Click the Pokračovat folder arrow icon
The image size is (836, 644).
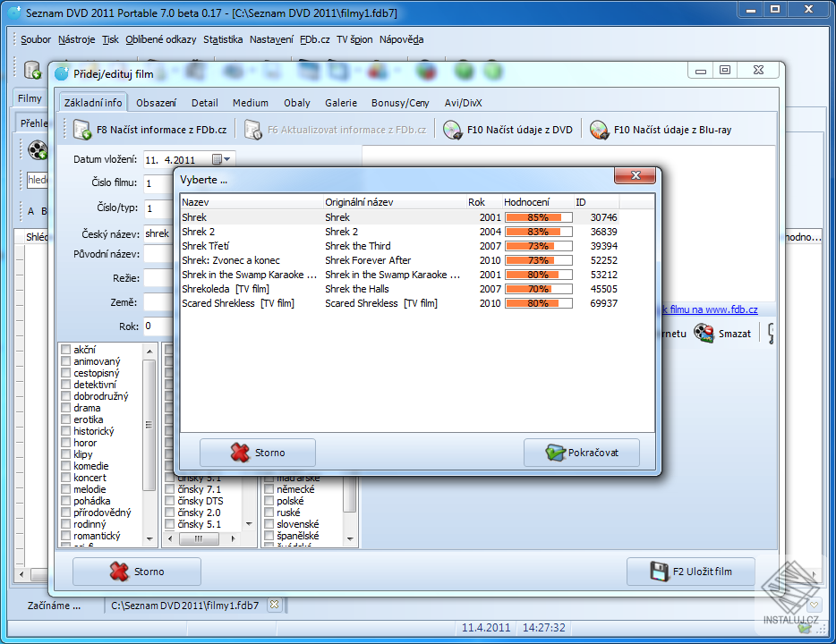(555, 453)
